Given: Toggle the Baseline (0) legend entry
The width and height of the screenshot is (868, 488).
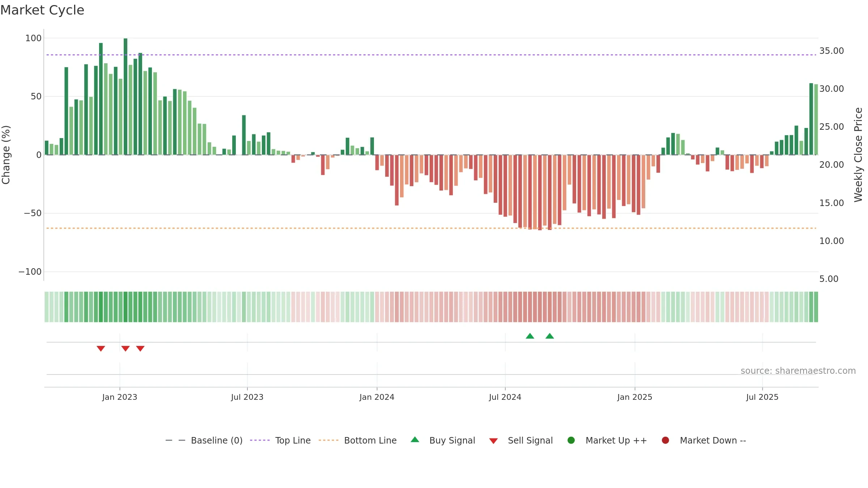Looking at the screenshot, I should 204,440.
